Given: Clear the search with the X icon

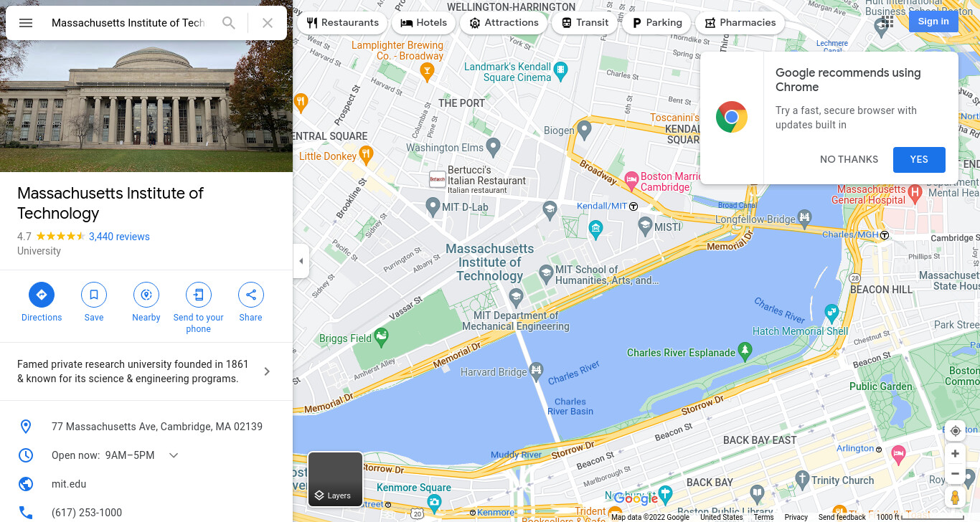Looking at the screenshot, I should 268,23.
